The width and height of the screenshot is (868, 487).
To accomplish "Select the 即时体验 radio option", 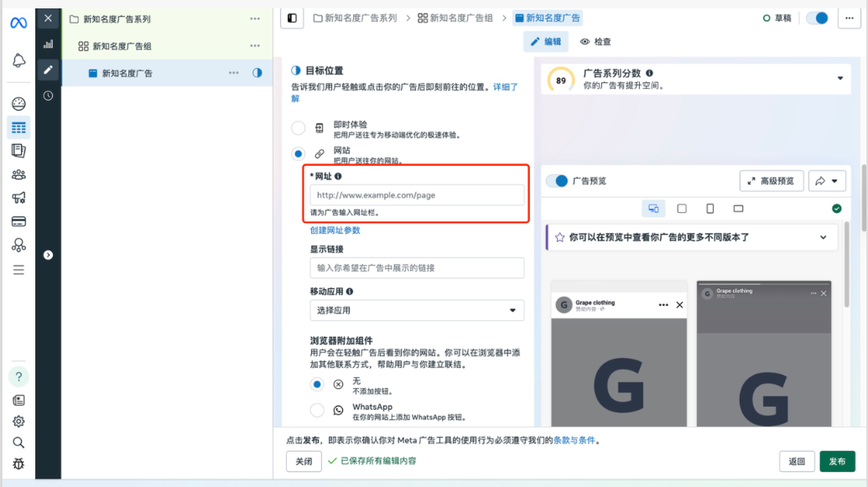I will point(298,128).
